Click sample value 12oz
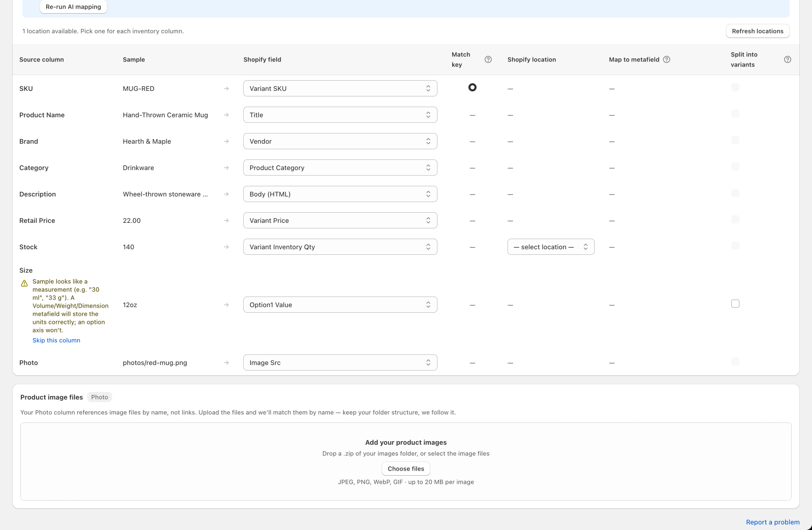This screenshot has width=812, height=530. [130, 305]
